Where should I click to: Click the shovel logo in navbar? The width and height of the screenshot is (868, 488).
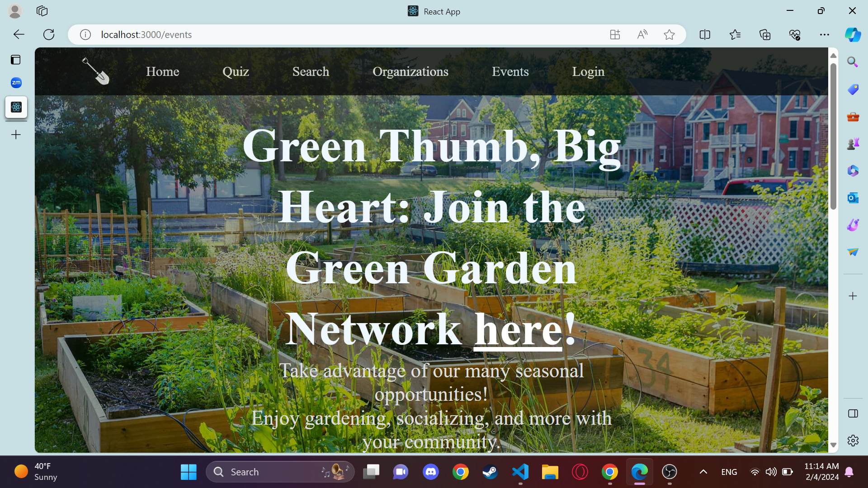coord(95,71)
